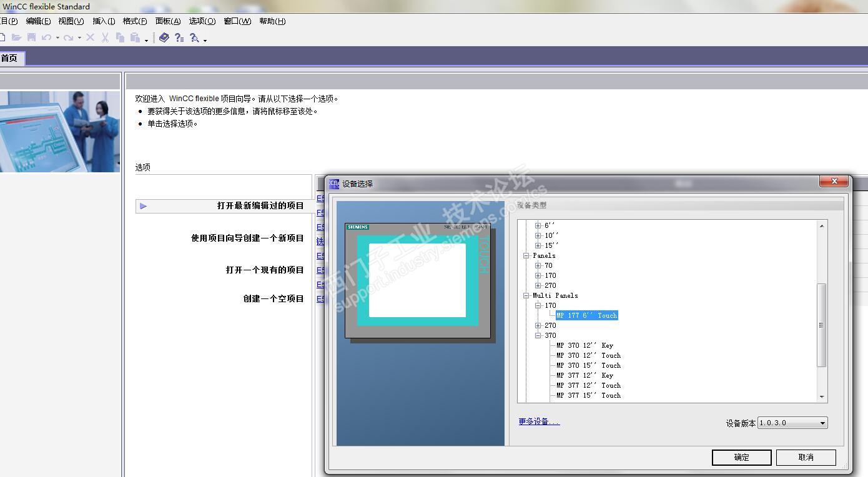Choose 打开最新编辑过的项目 option
868x477 pixels.
click(x=260, y=205)
